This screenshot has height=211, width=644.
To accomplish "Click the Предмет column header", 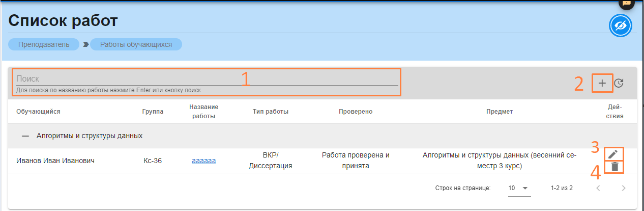I will [499, 112].
